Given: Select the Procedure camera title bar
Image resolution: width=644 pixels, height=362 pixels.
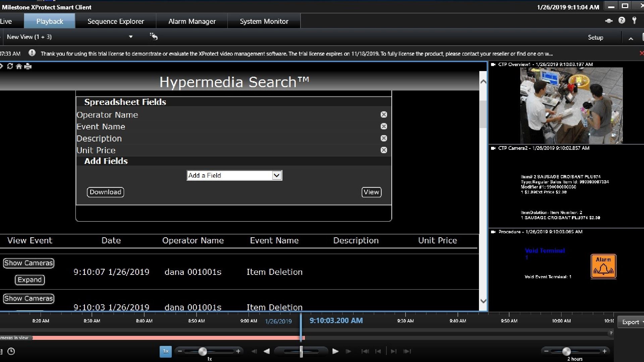Looking at the screenshot, I should [x=566, y=232].
